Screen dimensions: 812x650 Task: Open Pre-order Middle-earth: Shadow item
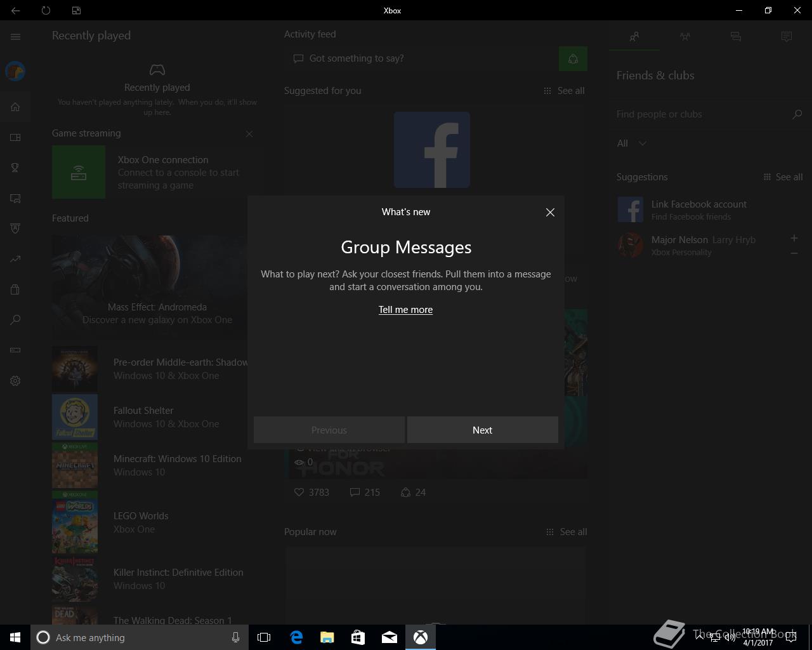(150, 369)
